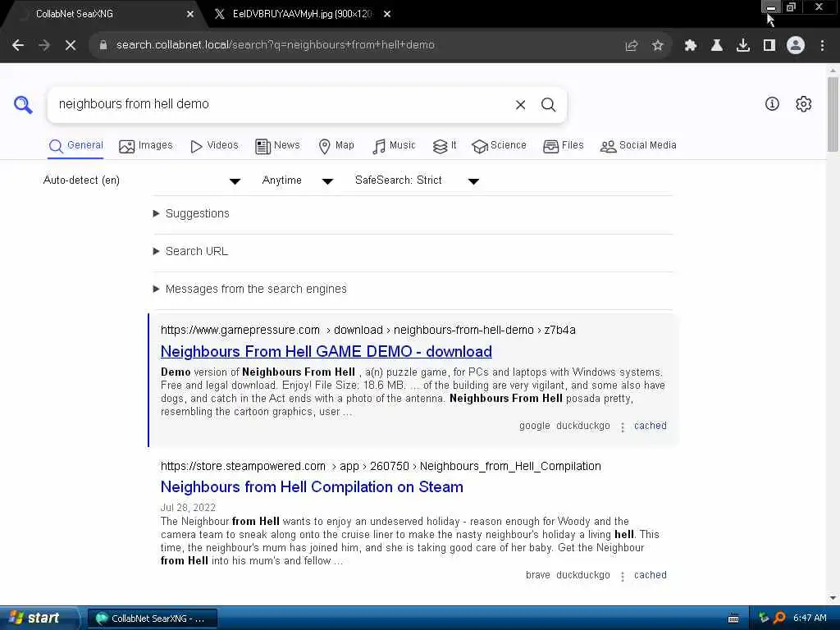Open Chrome labs flask icon

click(x=717, y=46)
